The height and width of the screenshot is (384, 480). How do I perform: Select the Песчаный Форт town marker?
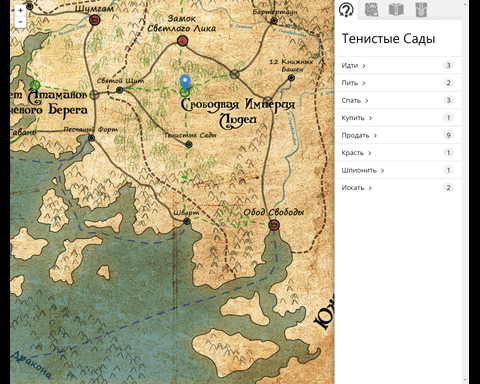pos(91,138)
